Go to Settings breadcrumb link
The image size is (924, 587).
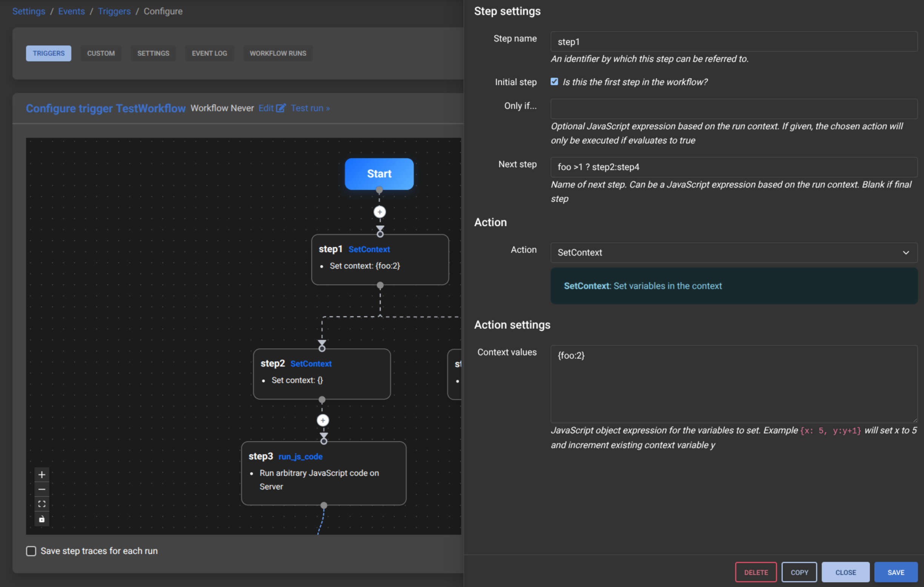tap(29, 11)
